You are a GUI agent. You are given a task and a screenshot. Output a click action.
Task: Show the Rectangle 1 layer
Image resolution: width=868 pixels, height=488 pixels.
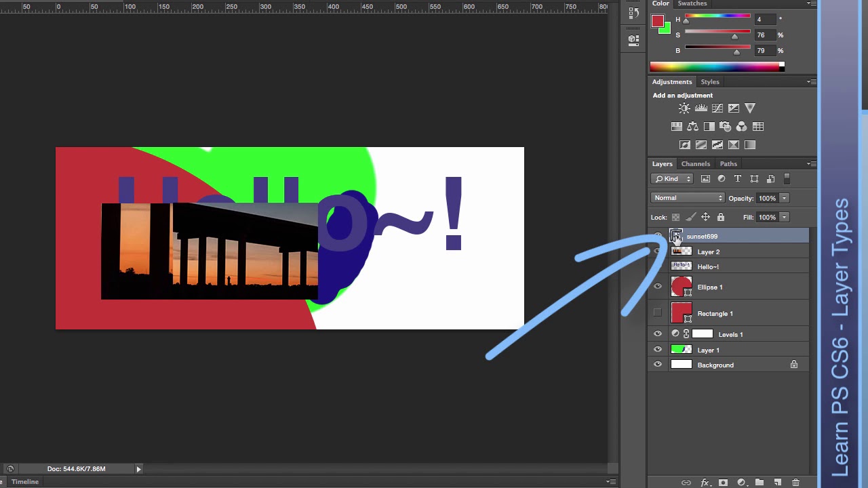658,313
